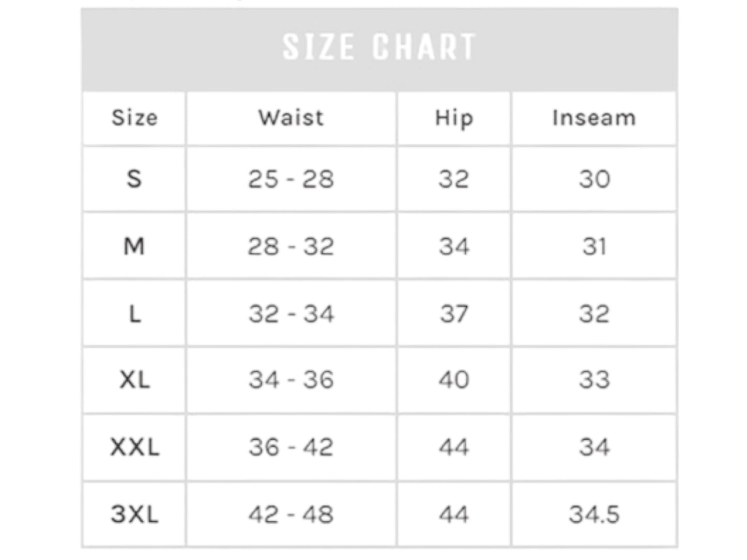Select waist value 25 - 28
The image size is (747, 560).
(291, 179)
